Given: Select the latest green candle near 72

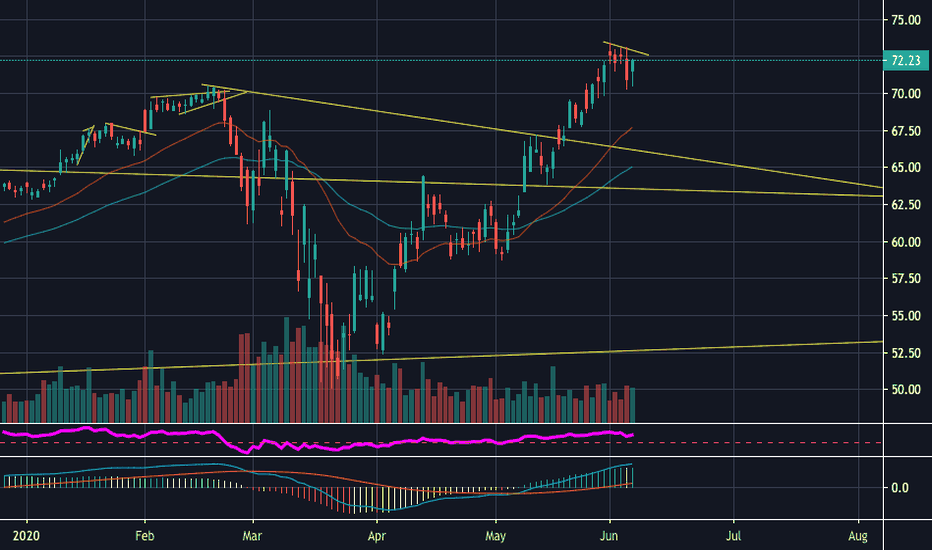Looking at the screenshot, I should [x=632, y=67].
